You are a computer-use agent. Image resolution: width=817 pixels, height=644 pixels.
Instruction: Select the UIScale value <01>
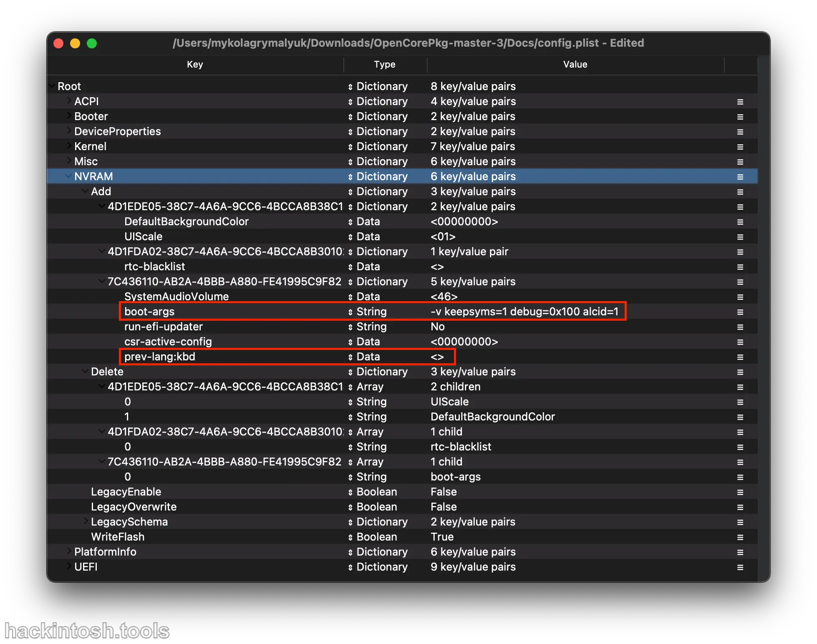[443, 236]
